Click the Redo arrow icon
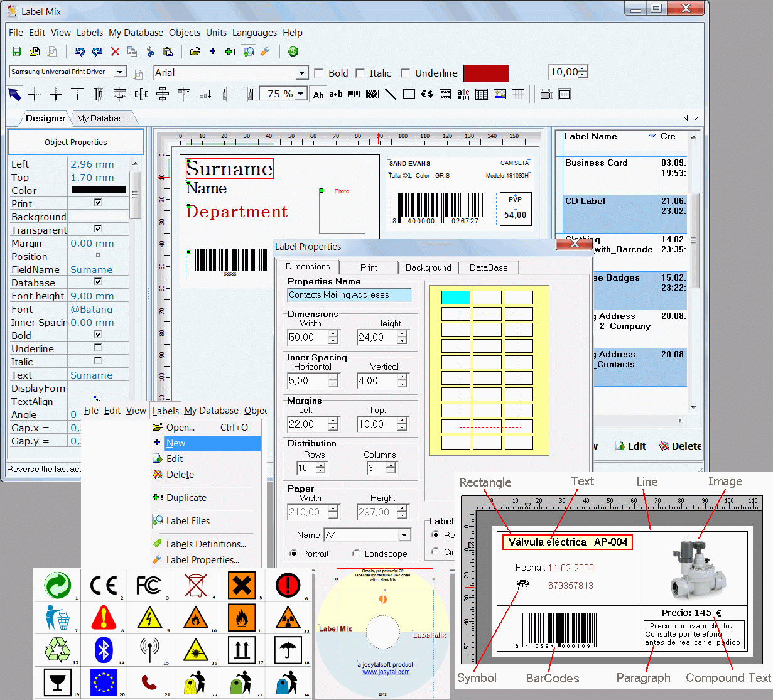Viewport: 773px width, 700px height. coord(97,51)
